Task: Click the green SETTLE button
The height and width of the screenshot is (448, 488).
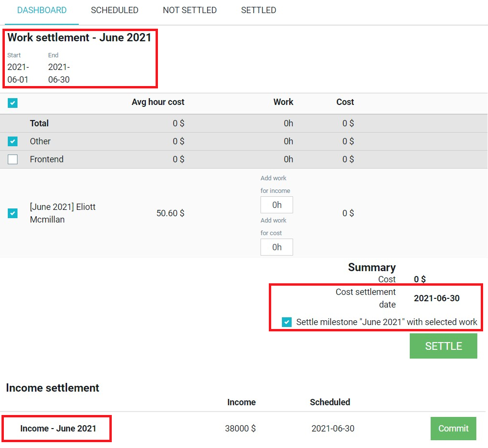Action: [x=443, y=346]
